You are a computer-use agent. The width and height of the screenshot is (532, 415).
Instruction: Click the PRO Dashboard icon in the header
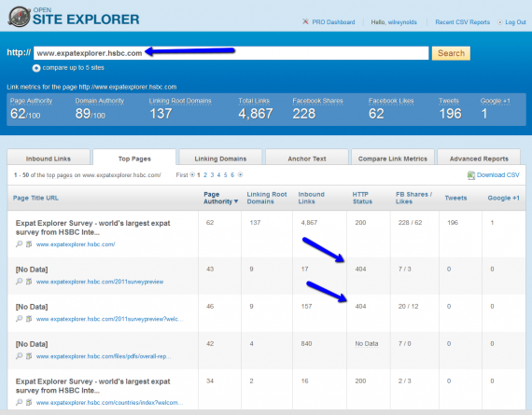[305, 21]
